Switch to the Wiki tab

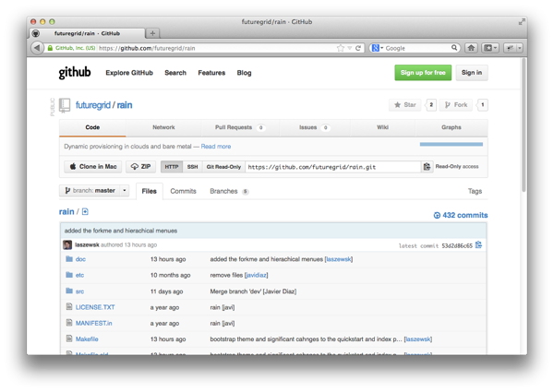382,127
